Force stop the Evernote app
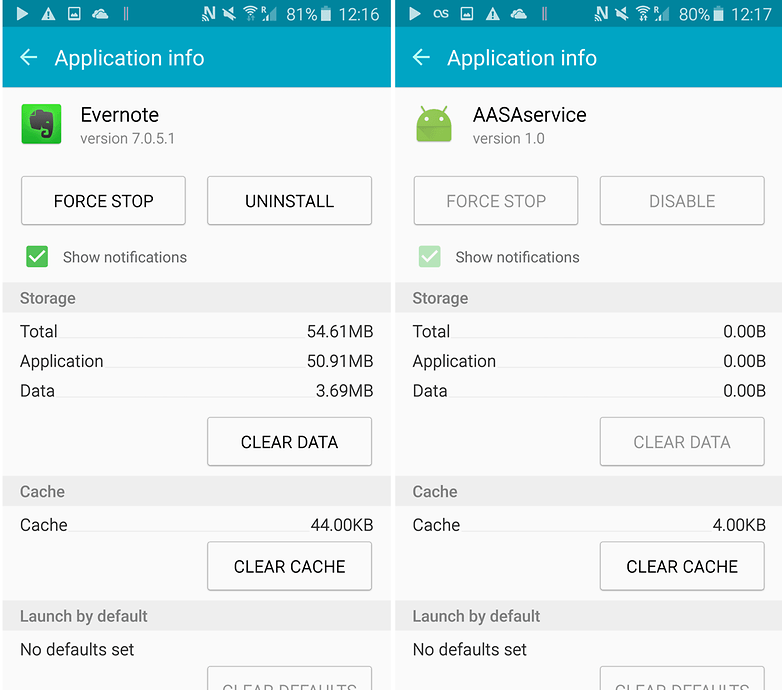The width and height of the screenshot is (782, 690). (103, 200)
